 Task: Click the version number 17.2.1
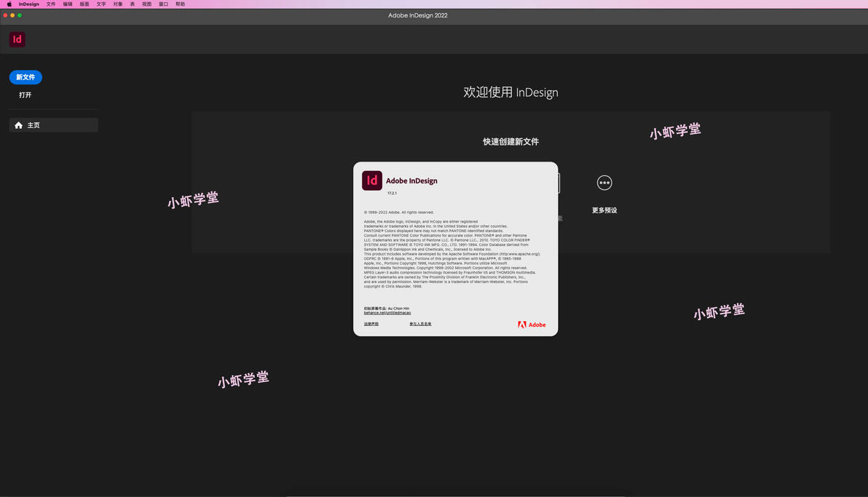click(x=392, y=193)
